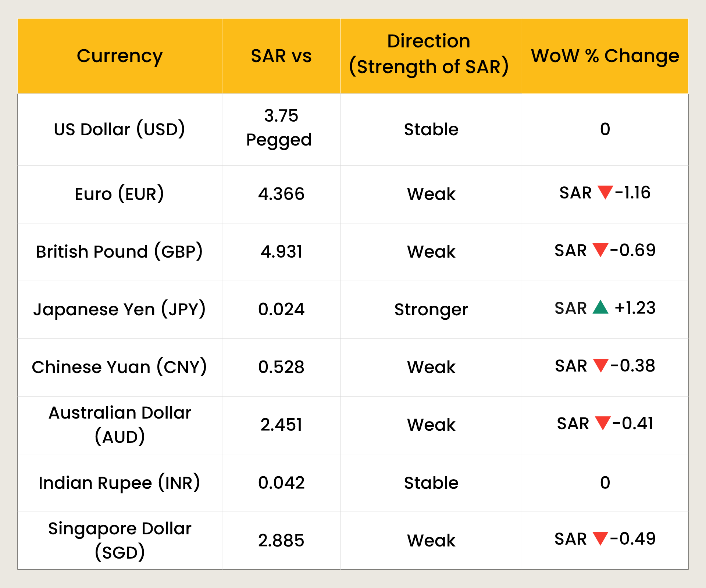Image resolution: width=706 pixels, height=588 pixels.
Task: Click the US Dollar (USD) label
Action: pyautogui.click(x=120, y=129)
